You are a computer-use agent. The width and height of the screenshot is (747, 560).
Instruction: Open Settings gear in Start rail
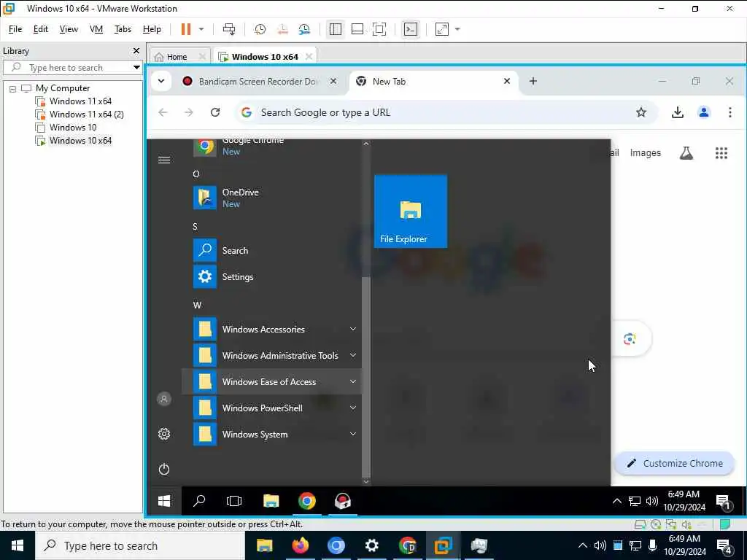[x=164, y=434]
